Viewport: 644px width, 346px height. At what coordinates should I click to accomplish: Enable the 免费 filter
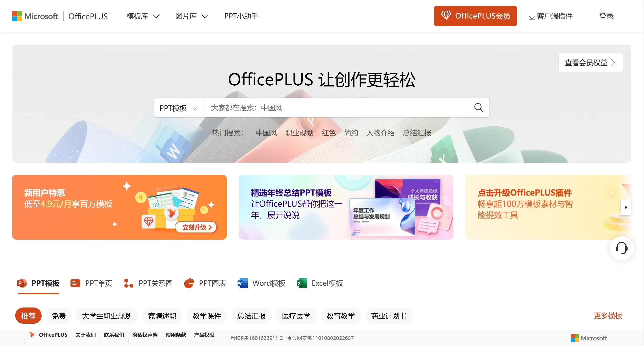point(59,316)
